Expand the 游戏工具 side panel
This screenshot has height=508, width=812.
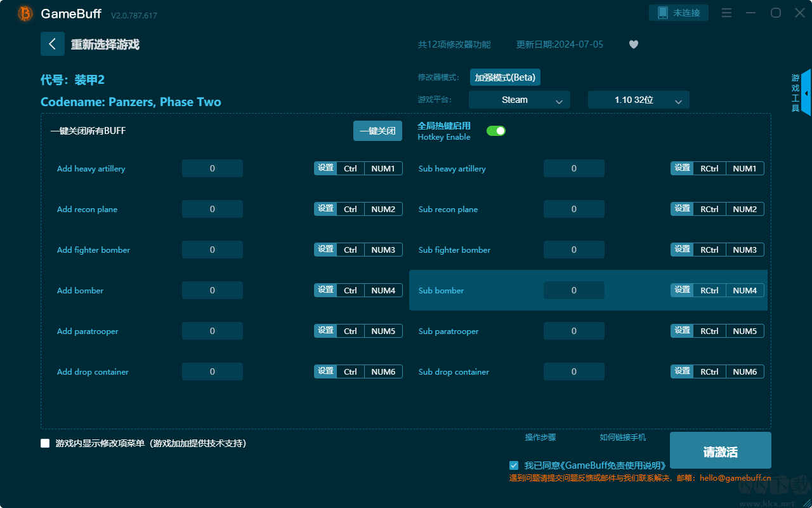tap(801, 93)
